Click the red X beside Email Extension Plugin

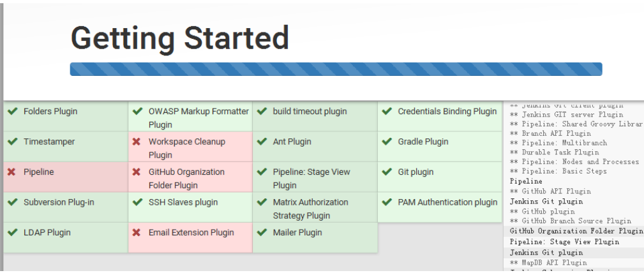click(x=137, y=232)
